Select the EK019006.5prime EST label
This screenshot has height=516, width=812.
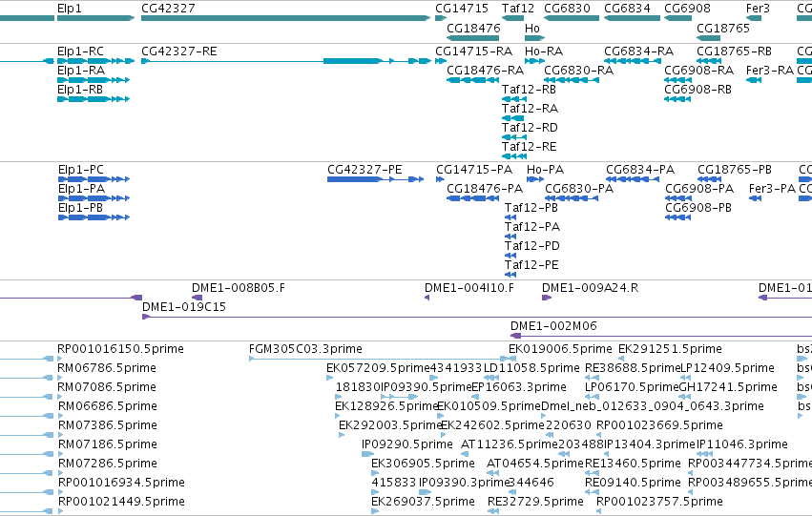(x=560, y=349)
